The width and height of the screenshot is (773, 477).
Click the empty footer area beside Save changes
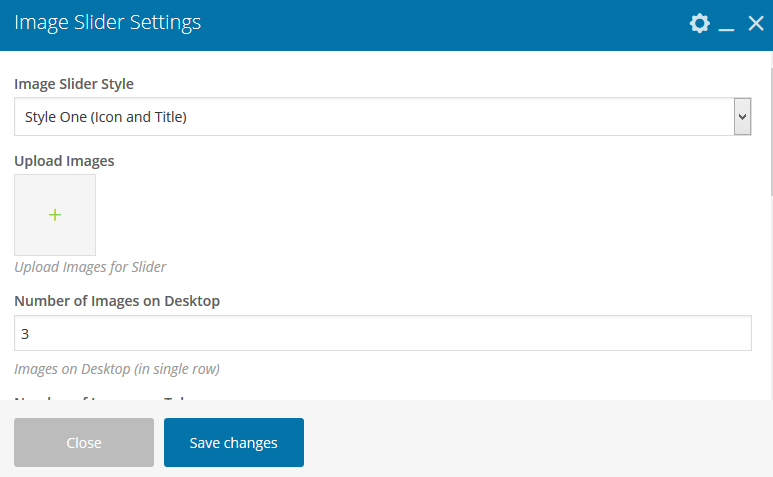pos(530,443)
